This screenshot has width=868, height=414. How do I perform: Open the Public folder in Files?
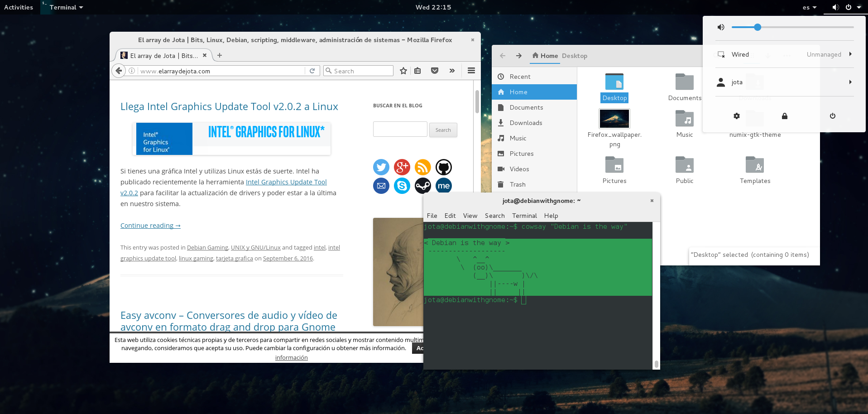click(x=685, y=165)
